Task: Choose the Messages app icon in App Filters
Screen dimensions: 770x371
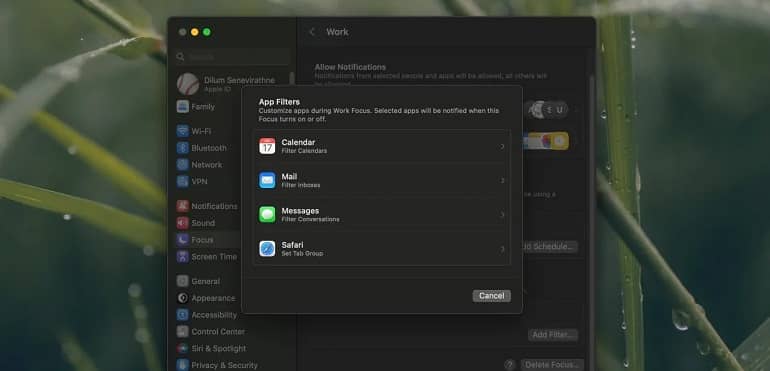Action: (x=267, y=214)
